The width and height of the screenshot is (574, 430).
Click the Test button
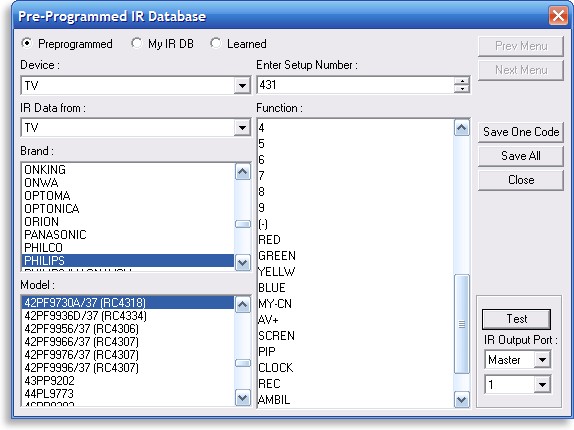(517, 319)
